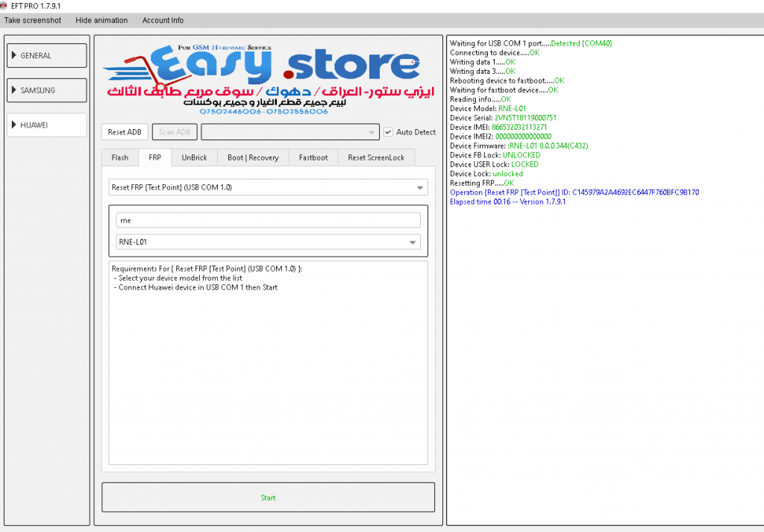
Task: Click the Scan ADB button
Action: (175, 132)
